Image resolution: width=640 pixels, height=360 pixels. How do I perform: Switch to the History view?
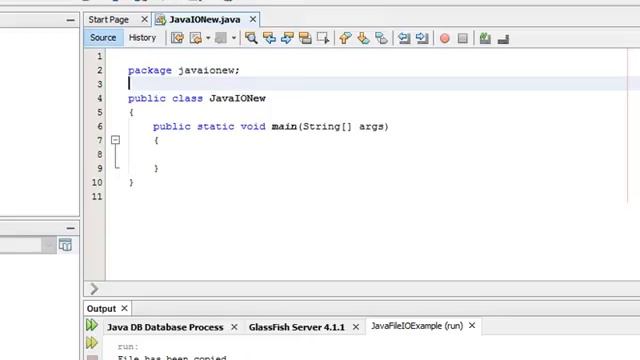point(142,38)
